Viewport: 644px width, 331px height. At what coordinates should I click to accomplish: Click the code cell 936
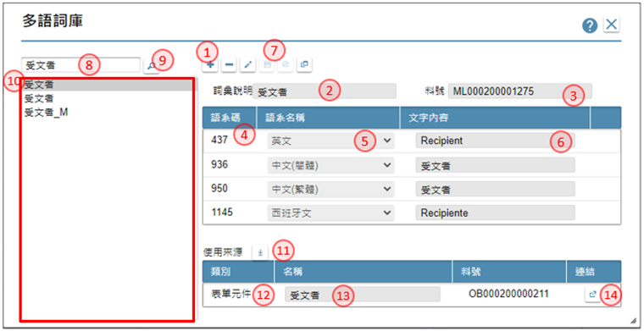(x=219, y=164)
